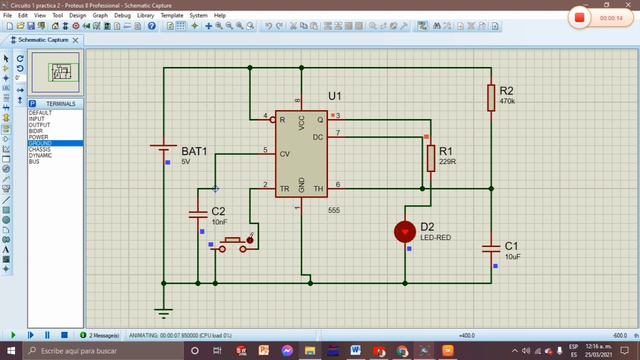This screenshot has width=640, height=360.
Task: Select the Component Mode tool
Action: 6,69
